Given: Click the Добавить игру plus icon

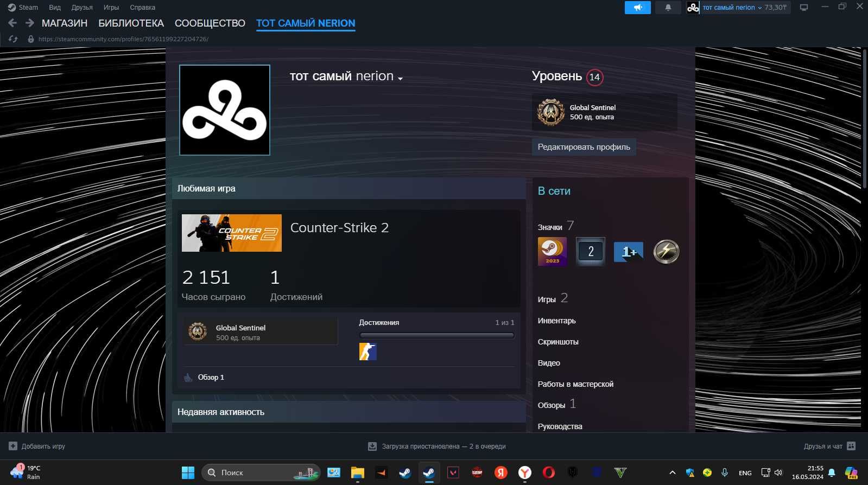Looking at the screenshot, I should point(13,446).
